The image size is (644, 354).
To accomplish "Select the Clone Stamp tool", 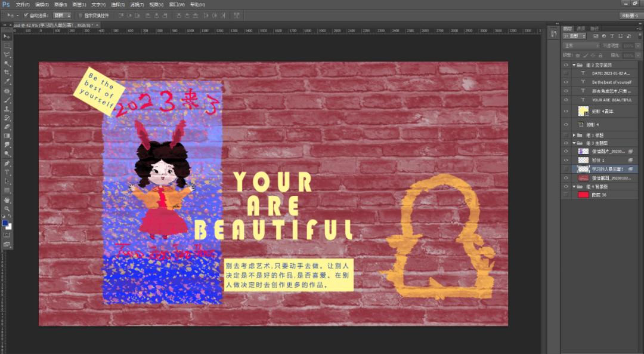I will 7,109.
